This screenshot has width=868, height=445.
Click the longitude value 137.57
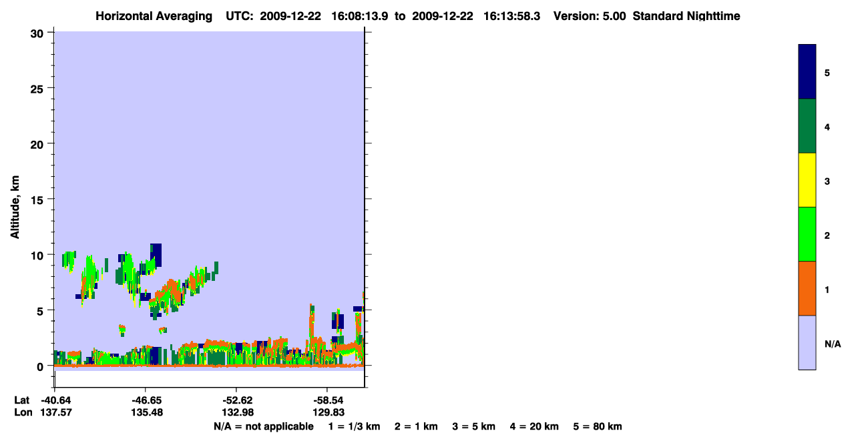click(55, 412)
